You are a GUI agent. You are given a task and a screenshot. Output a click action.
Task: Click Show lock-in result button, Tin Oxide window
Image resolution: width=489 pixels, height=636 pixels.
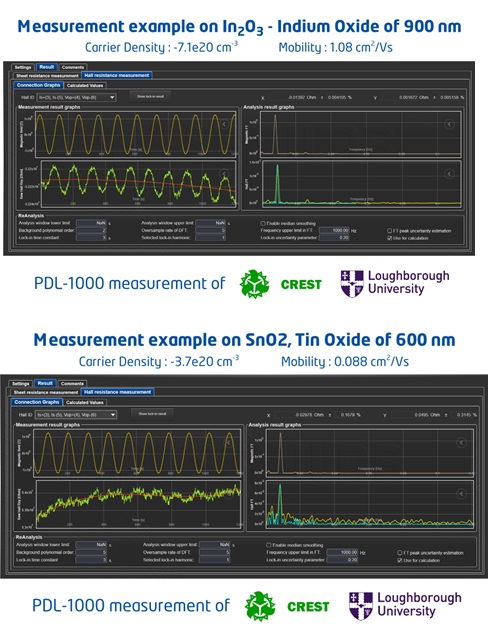coord(152,414)
